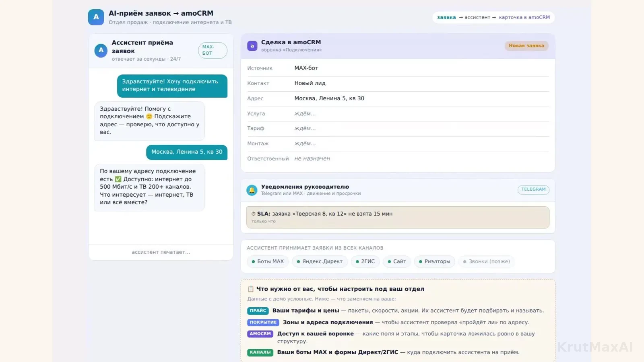Click the "воронка «Подключения»" subtitle
This screenshot has width=644, height=362.
pos(291,50)
